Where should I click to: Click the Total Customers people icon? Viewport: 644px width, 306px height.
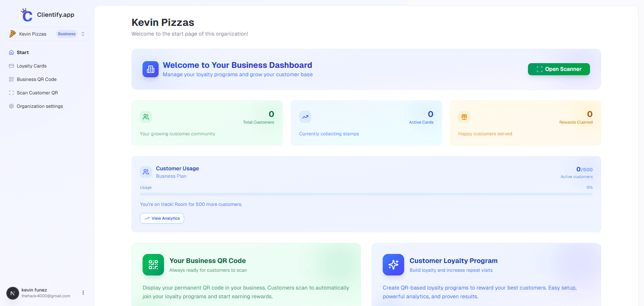coord(146,117)
